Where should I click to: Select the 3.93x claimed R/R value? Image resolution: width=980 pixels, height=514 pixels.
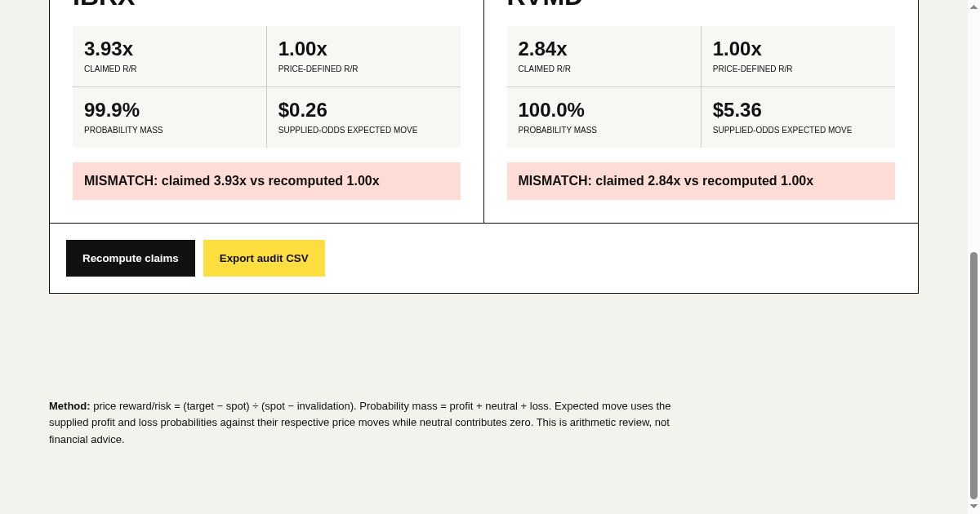coord(109,49)
